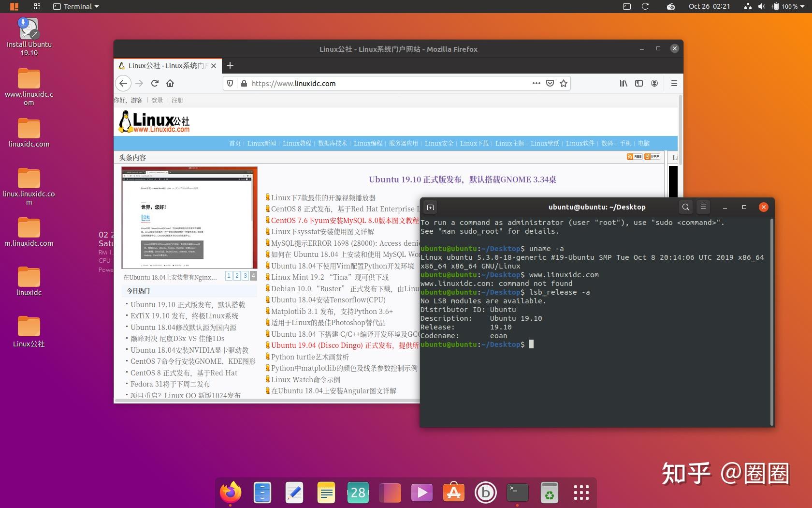Click the Firefox home icon
The image size is (812, 508).
point(170,83)
